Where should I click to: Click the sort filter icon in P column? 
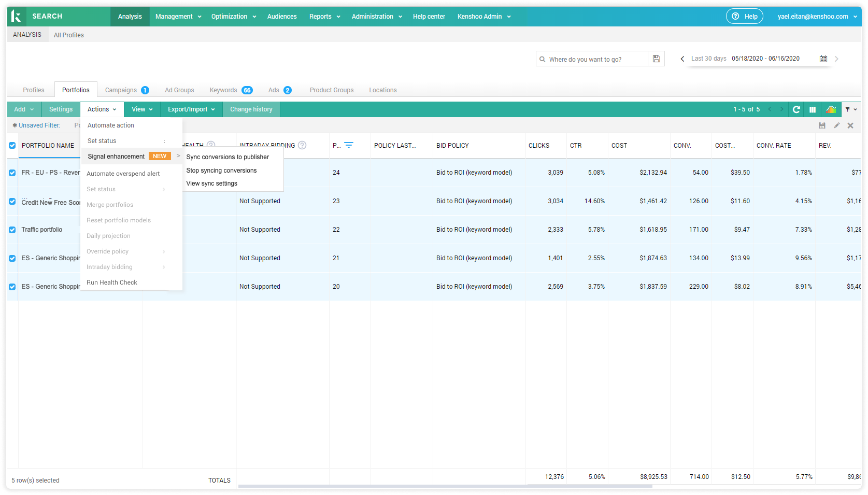tap(349, 146)
